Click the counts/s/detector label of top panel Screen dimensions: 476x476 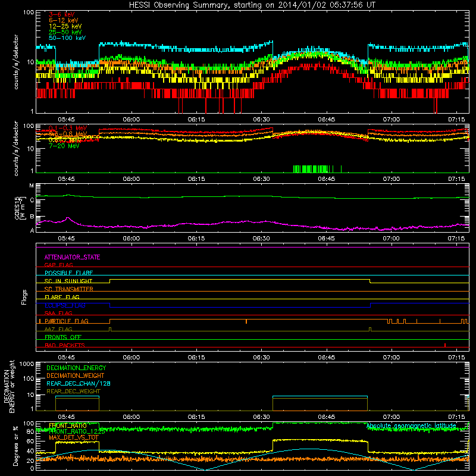click(16, 62)
